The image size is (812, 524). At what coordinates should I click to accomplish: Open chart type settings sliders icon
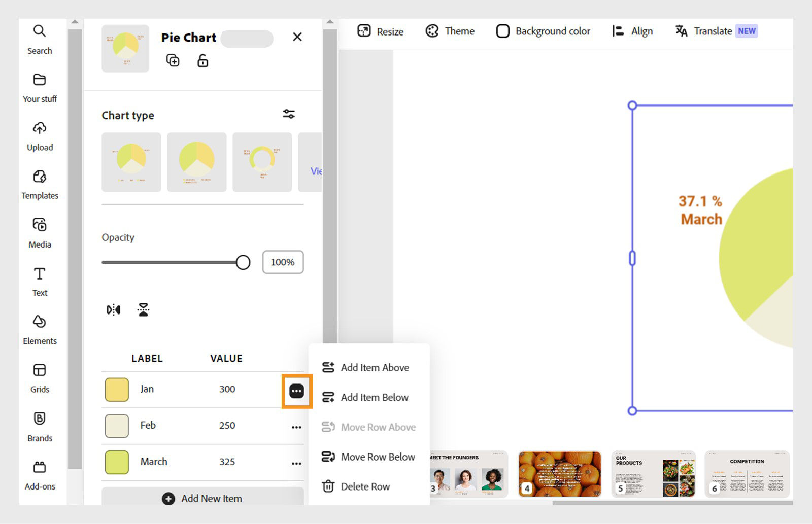click(x=289, y=114)
